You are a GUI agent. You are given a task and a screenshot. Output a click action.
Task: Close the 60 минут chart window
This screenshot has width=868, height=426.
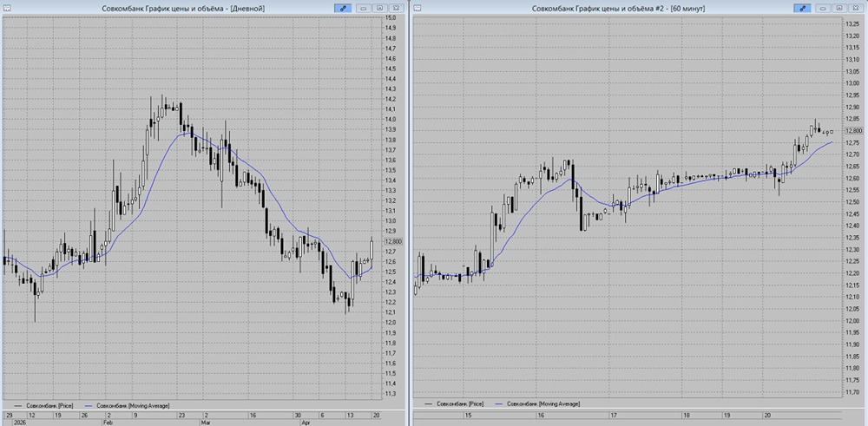pyautogui.click(x=856, y=9)
